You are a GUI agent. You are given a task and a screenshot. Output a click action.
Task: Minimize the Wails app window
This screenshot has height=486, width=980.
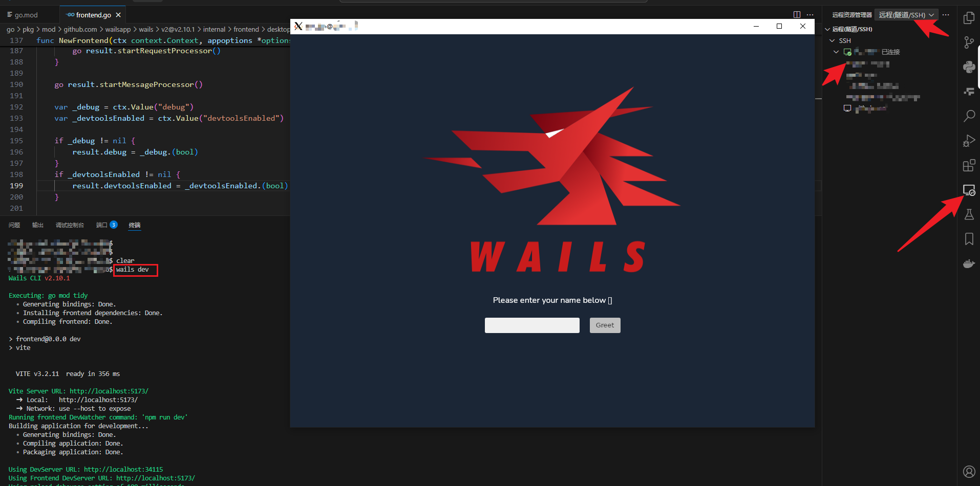click(x=756, y=26)
